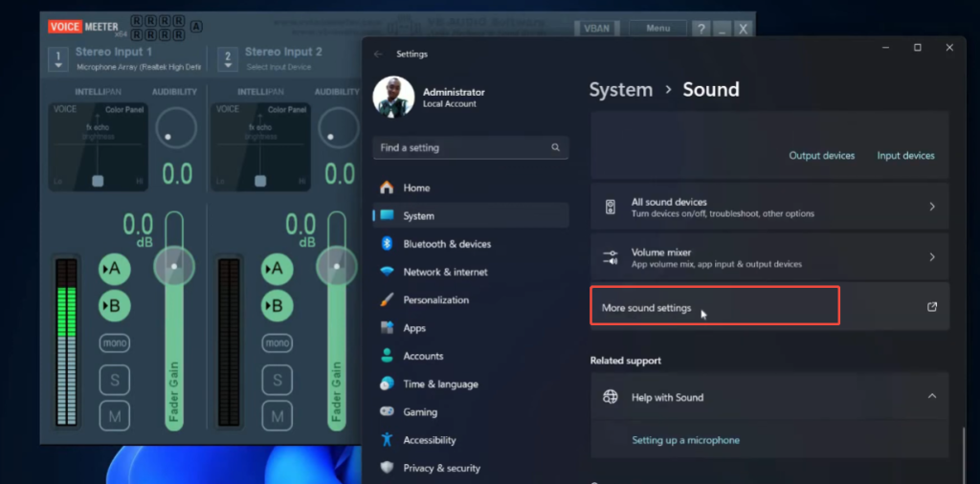Screen dimensions: 980x484
Task: Solo Stereo Input 2 with S button
Action: click(277, 380)
